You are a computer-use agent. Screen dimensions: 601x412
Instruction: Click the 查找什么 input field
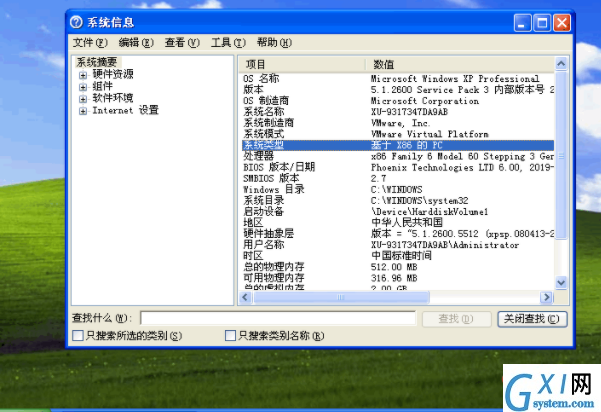pyautogui.click(x=278, y=318)
